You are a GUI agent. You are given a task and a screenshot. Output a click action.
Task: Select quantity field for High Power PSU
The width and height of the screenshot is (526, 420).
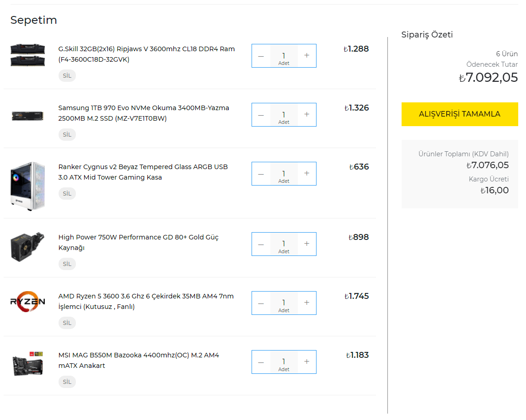click(x=284, y=244)
